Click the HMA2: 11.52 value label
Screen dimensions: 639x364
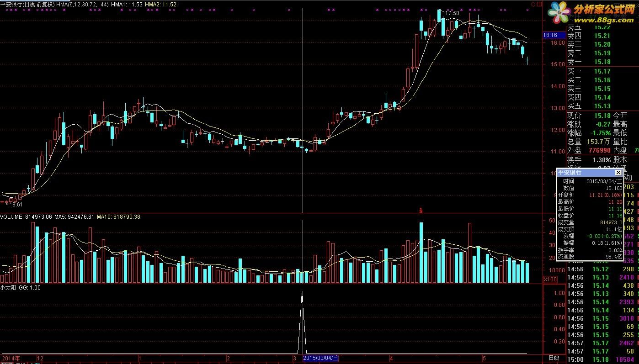tap(160, 4)
